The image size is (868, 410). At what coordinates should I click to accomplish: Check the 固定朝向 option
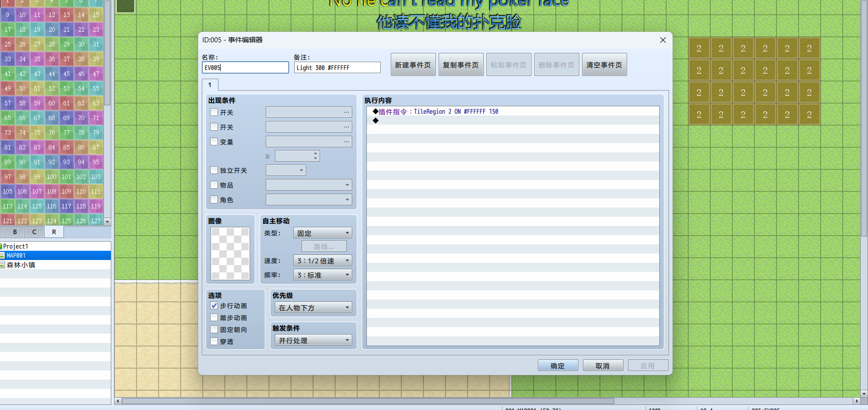click(x=214, y=329)
